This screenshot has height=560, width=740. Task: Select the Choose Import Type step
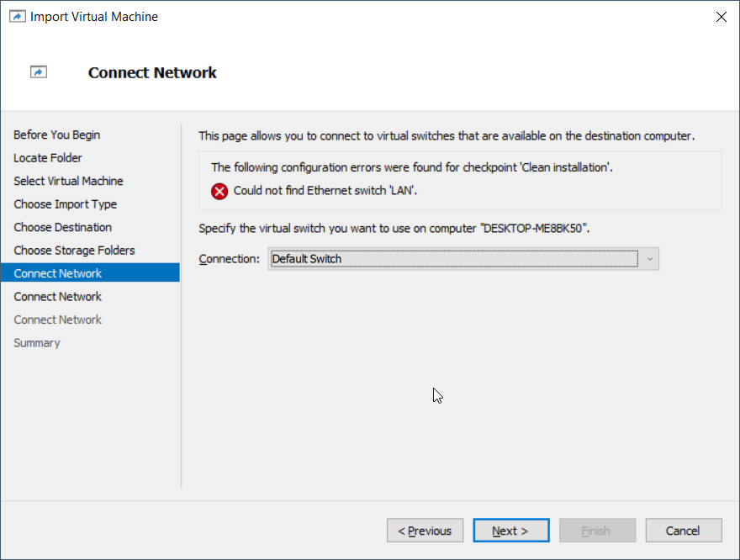coord(65,203)
